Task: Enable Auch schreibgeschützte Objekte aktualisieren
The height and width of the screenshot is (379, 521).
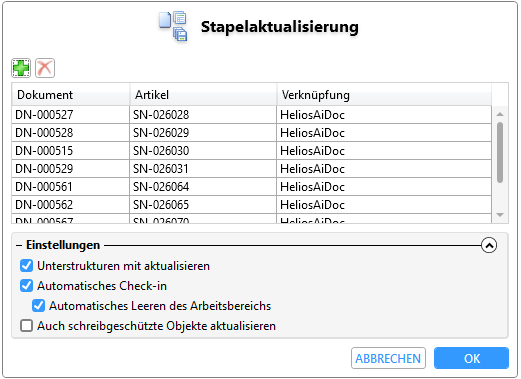Action: (26, 326)
